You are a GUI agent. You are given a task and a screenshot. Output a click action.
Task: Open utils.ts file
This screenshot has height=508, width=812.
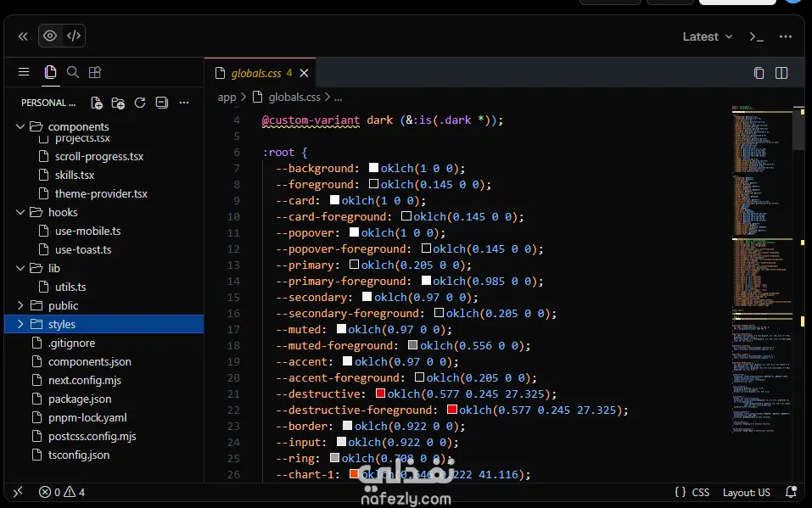70,287
